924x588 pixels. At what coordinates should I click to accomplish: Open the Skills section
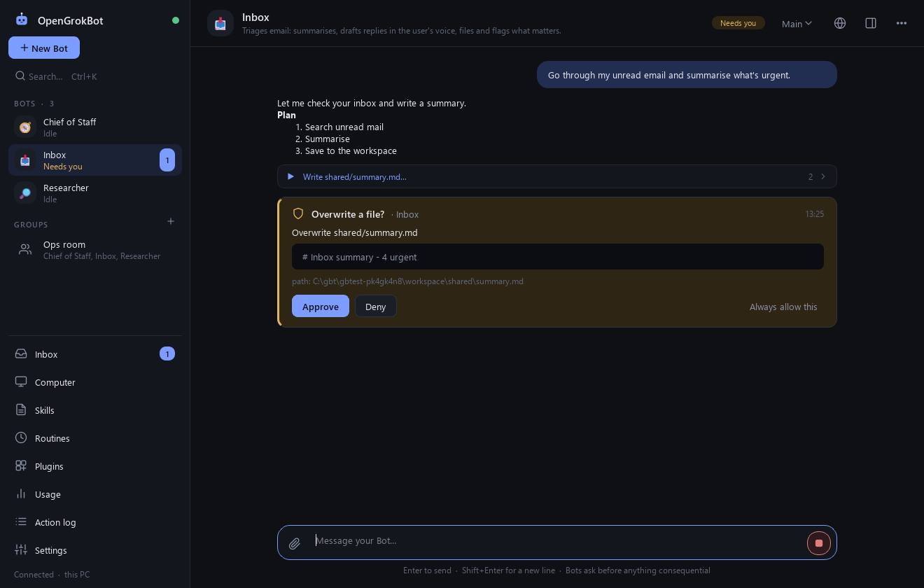[x=95, y=410]
